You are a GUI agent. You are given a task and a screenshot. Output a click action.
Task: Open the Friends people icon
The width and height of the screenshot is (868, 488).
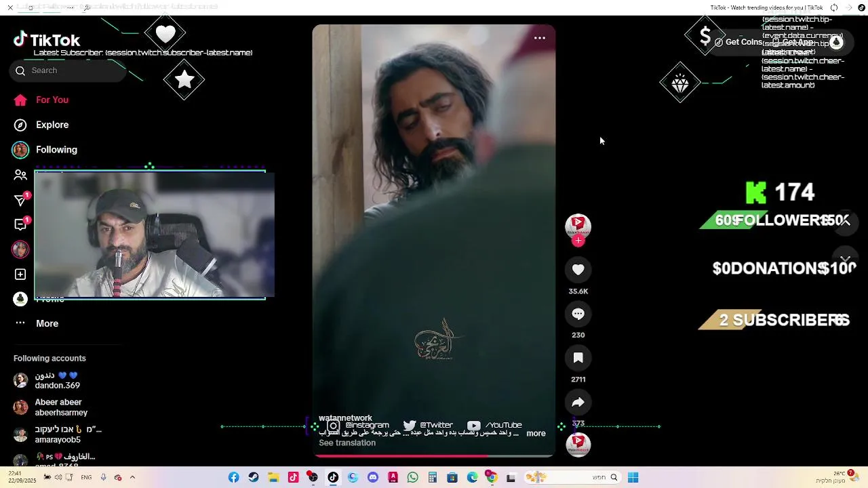(20, 175)
